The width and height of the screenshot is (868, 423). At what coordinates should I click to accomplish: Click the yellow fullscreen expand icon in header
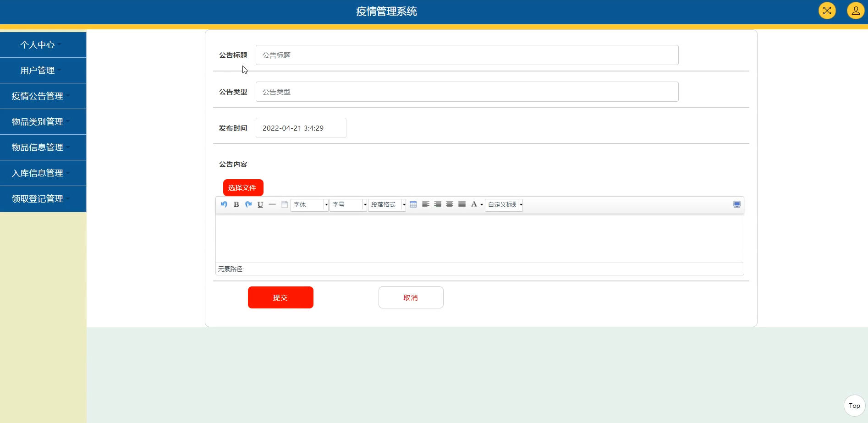827,11
